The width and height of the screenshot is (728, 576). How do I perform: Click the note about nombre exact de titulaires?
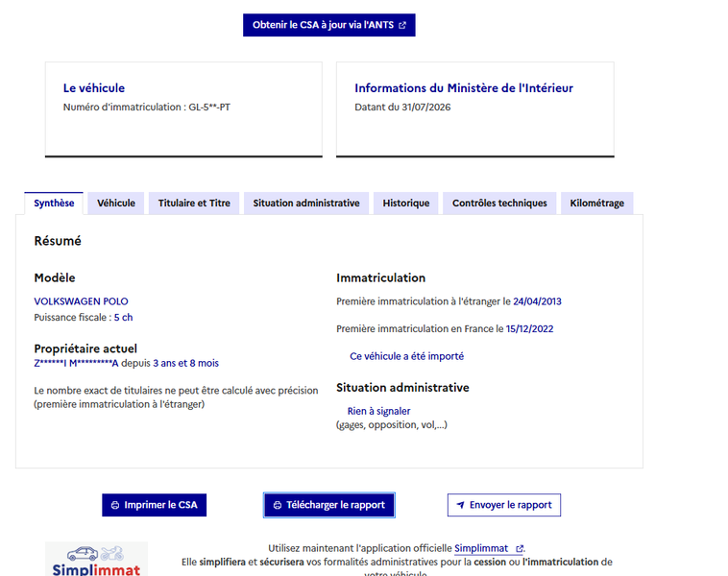pos(176,397)
